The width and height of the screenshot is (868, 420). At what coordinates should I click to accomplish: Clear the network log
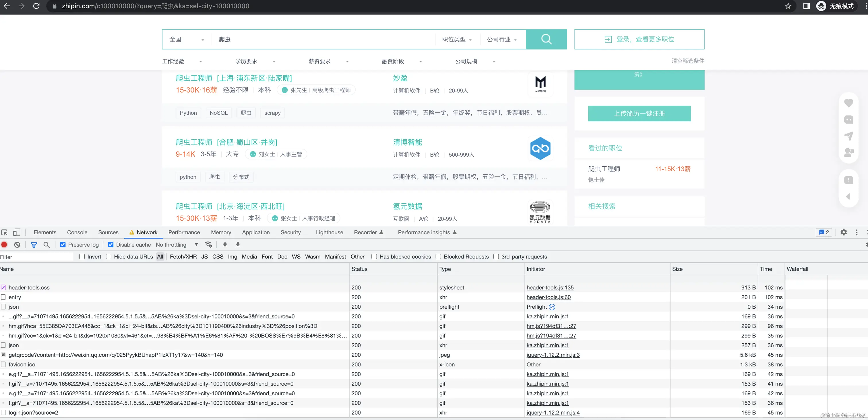pyautogui.click(x=17, y=245)
